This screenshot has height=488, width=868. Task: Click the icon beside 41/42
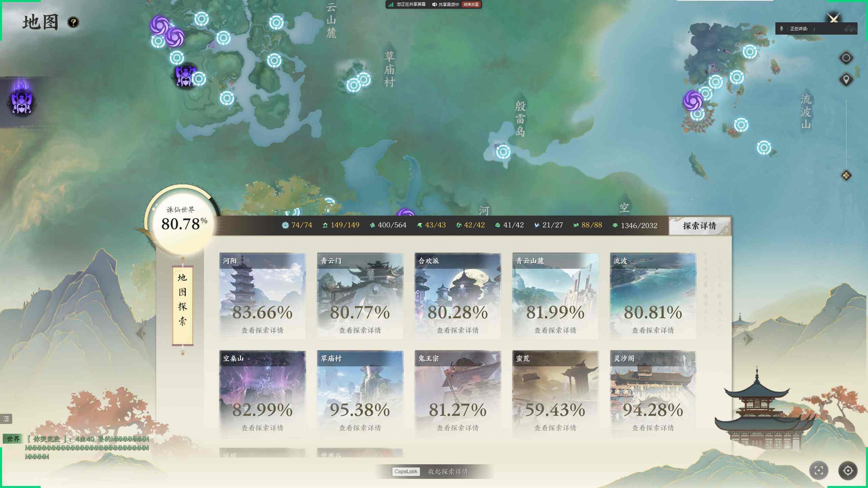pos(498,225)
